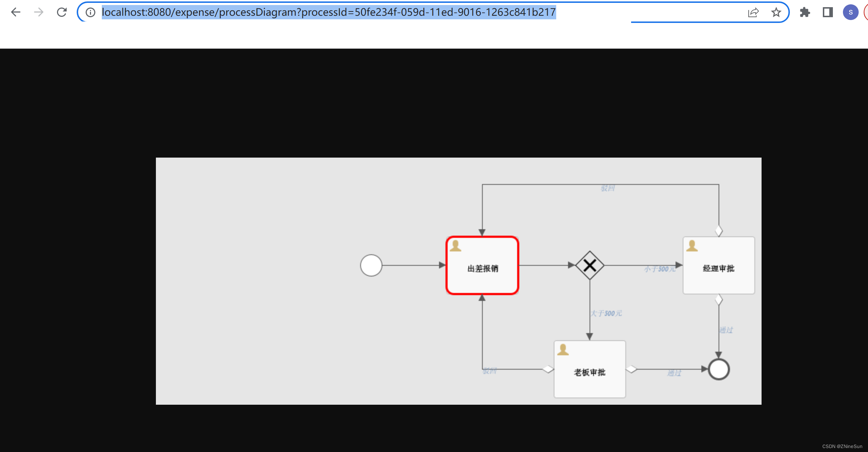The image size is (868, 452).
Task: Reload the process diagram page
Action: (62, 12)
